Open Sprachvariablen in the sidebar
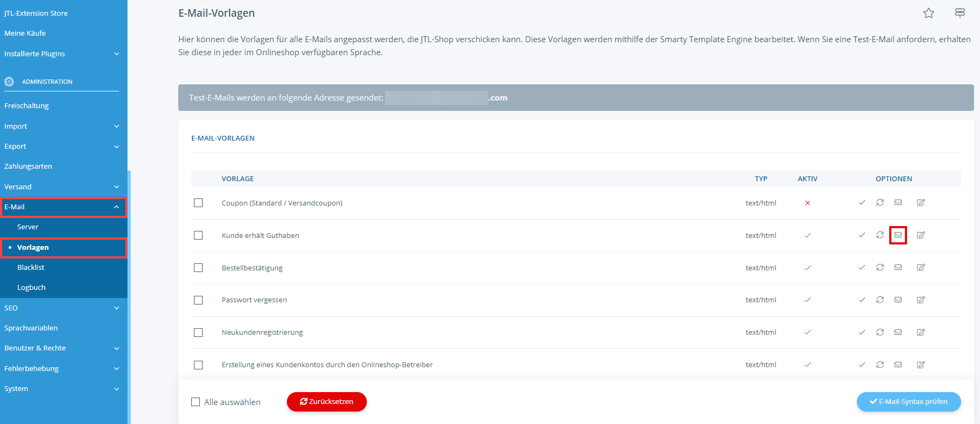This screenshot has width=980, height=424. pyautogui.click(x=31, y=328)
